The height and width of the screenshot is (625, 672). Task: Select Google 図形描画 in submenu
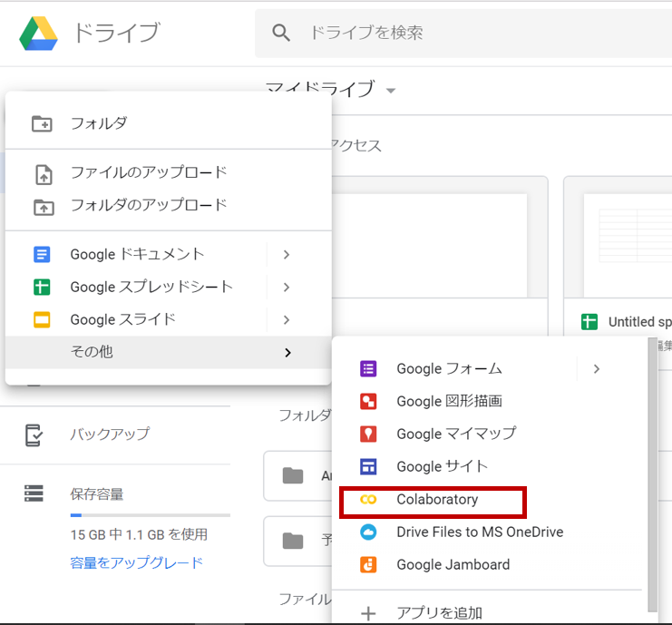click(x=490, y=401)
